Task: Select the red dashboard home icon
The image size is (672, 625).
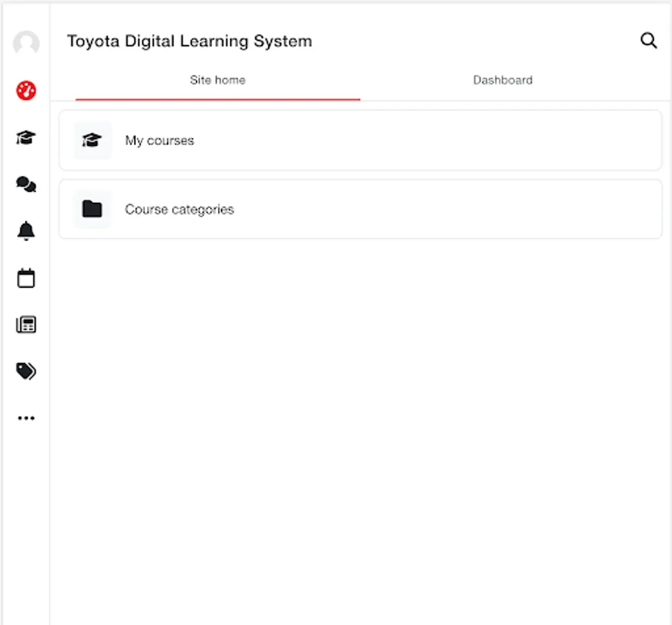Action: (26, 90)
